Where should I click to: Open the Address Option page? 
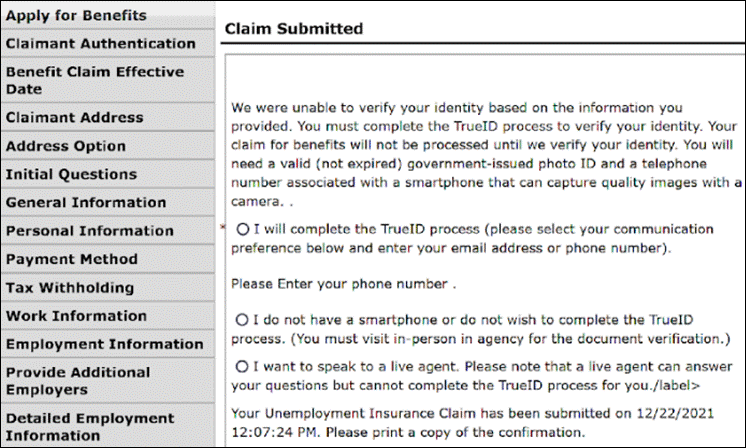coord(66,146)
